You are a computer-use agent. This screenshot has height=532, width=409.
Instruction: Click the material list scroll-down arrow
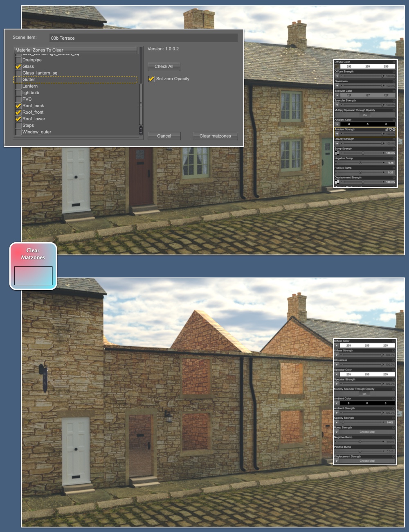(141, 132)
